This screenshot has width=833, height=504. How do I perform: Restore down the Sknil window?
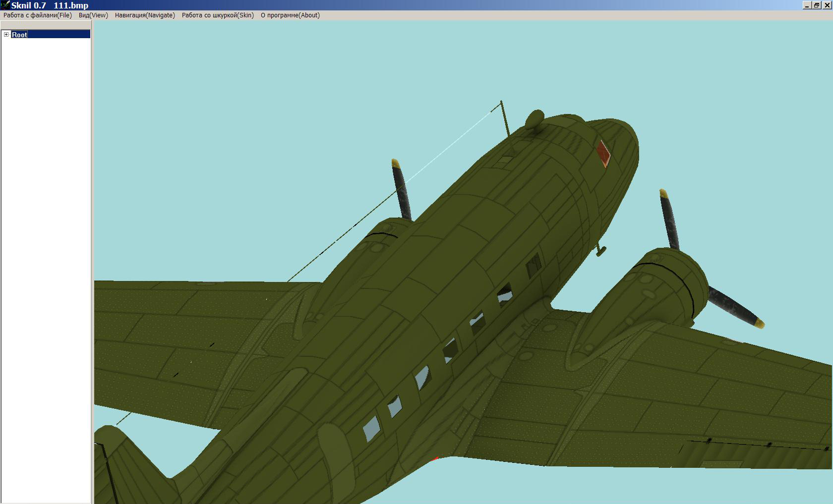[817, 5]
